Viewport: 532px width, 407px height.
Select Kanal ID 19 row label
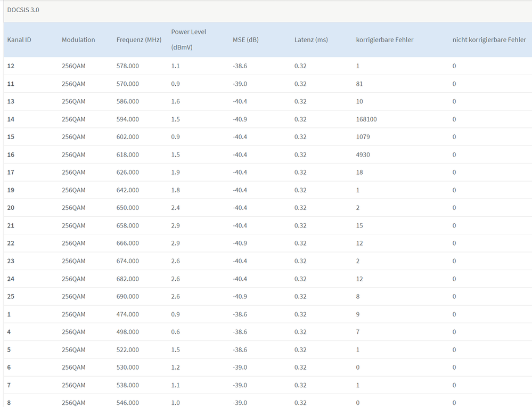click(11, 190)
